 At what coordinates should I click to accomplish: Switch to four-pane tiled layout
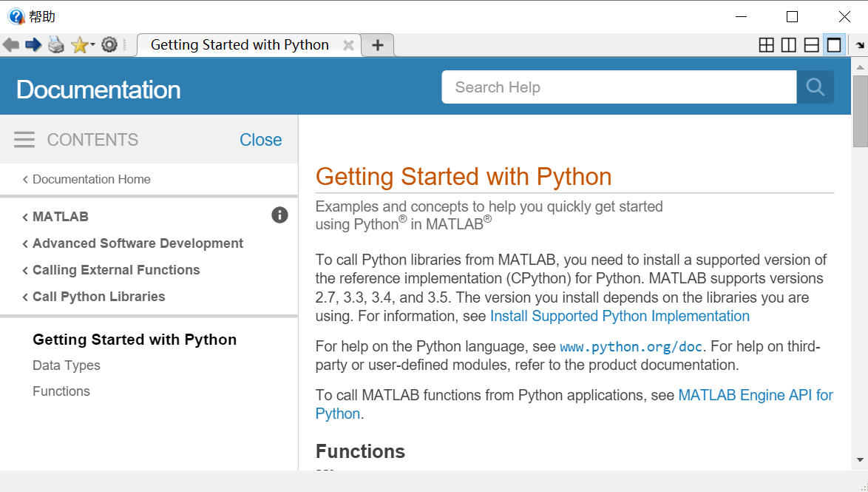pos(766,44)
